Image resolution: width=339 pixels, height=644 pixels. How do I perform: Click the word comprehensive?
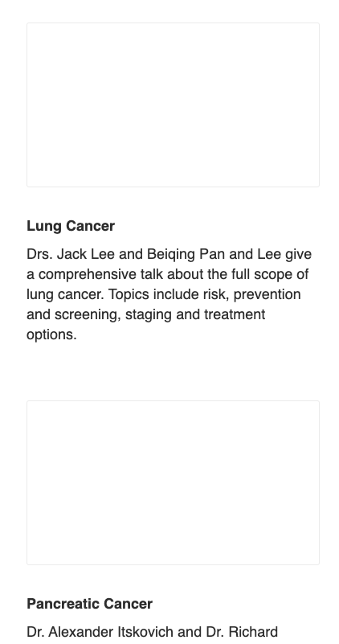[x=87, y=274]
